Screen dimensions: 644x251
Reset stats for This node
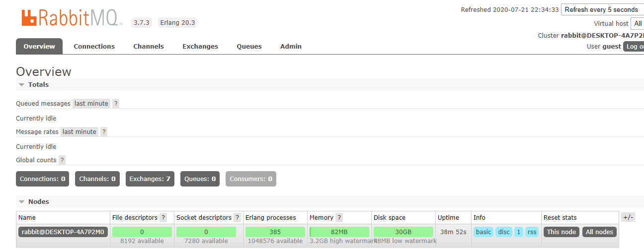pos(561,232)
